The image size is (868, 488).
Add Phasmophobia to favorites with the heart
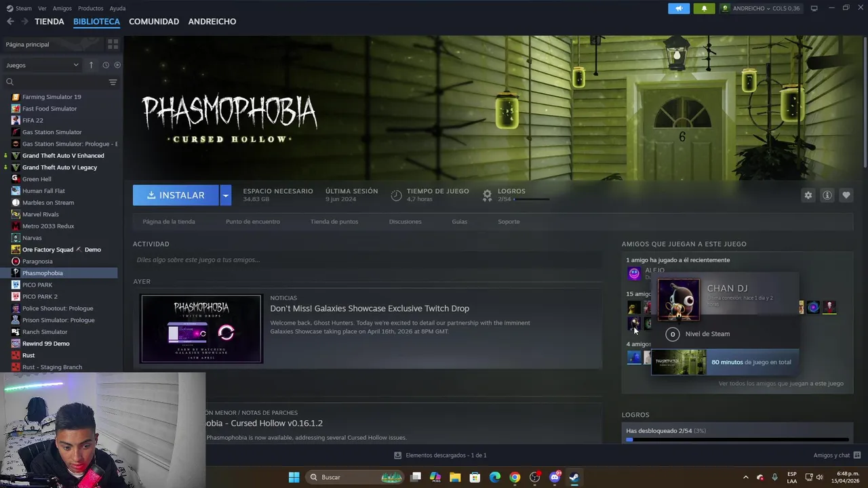click(846, 195)
